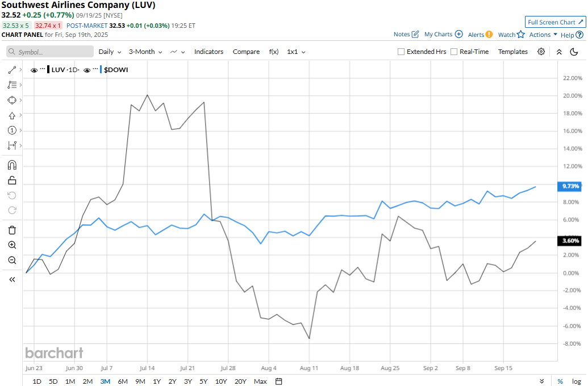Click the redo arrow icon
The height and width of the screenshot is (386, 588).
(12, 210)
